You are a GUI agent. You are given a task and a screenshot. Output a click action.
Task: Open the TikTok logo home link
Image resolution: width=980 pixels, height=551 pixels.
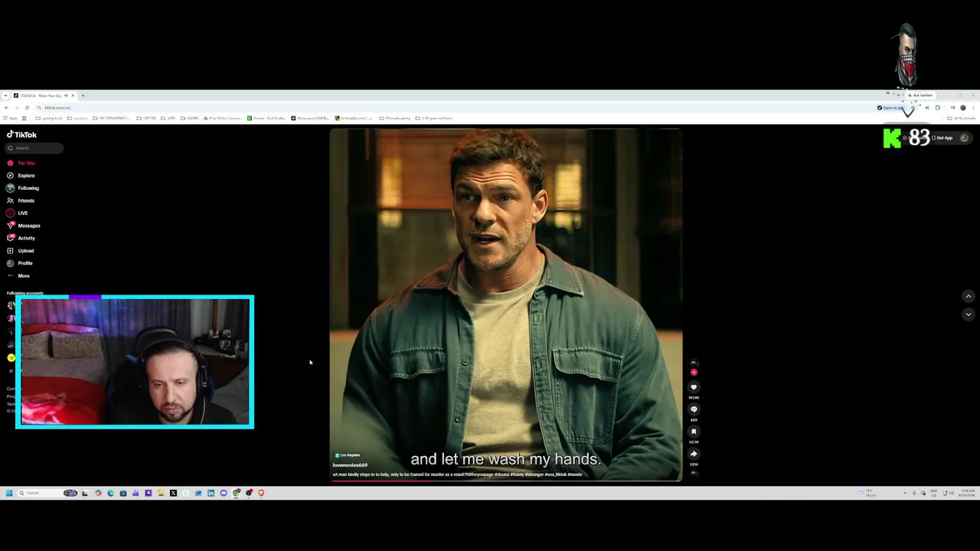tap(21, 135)
